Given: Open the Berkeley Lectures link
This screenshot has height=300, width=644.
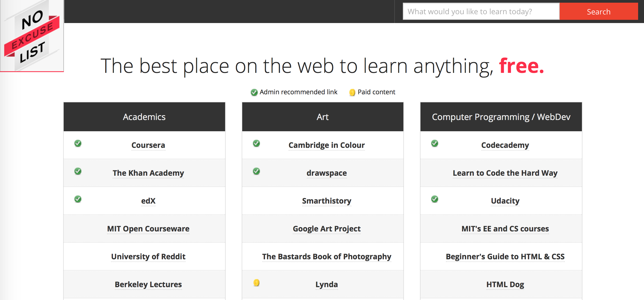Looking at the screenshot, I should 148,284.
